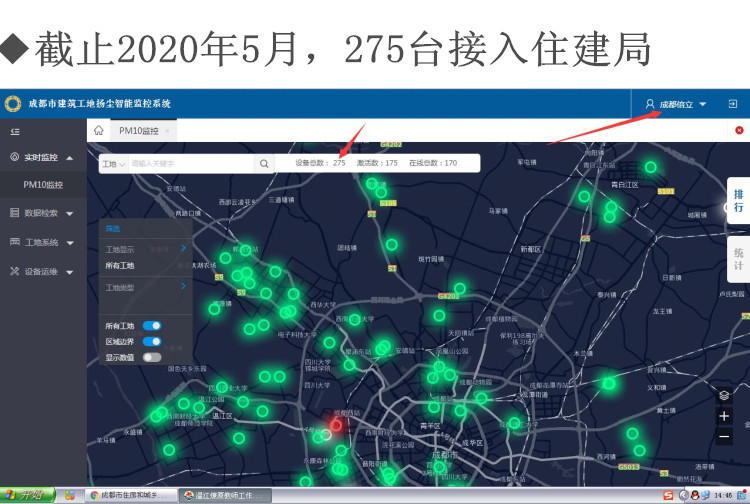Close the PM10监控 tab with x
The width and height of the screenshot is (750, 504).
pyautogui.click(x=167, y=131)
